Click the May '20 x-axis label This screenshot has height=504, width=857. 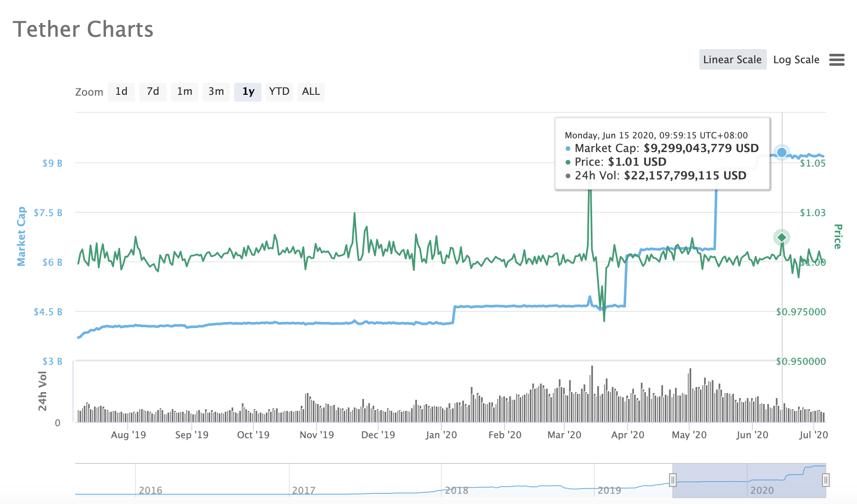(x=689, y=435)
